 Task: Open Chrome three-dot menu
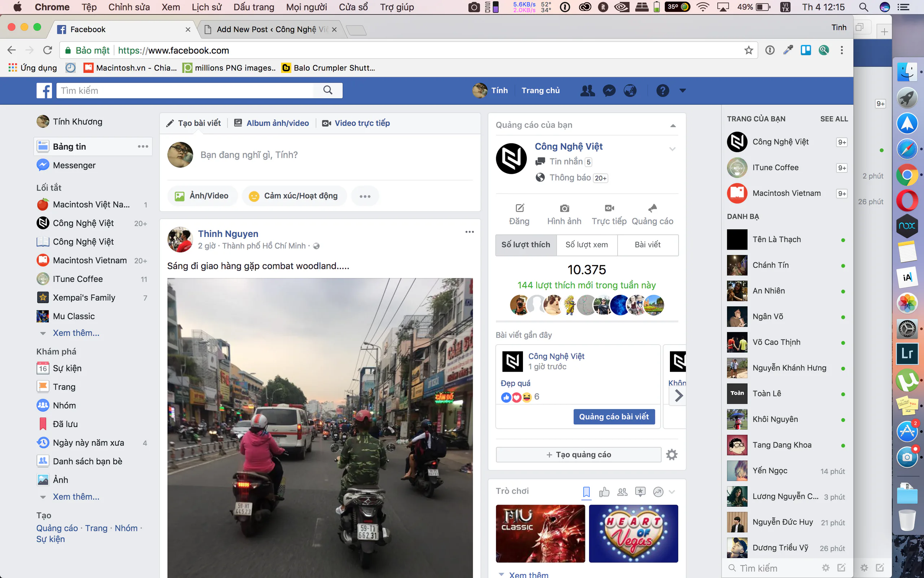842,50
